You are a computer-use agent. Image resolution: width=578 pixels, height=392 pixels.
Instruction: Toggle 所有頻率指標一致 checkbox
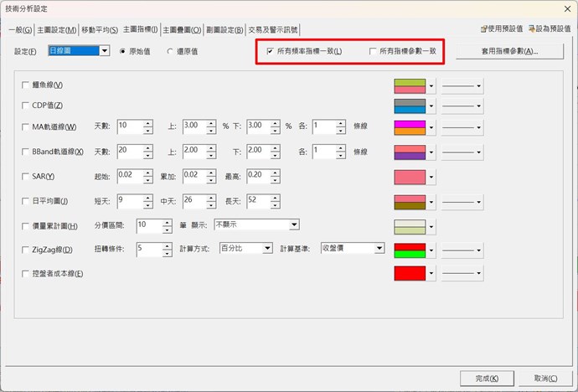pyautogui.click(x=270, y=52)
